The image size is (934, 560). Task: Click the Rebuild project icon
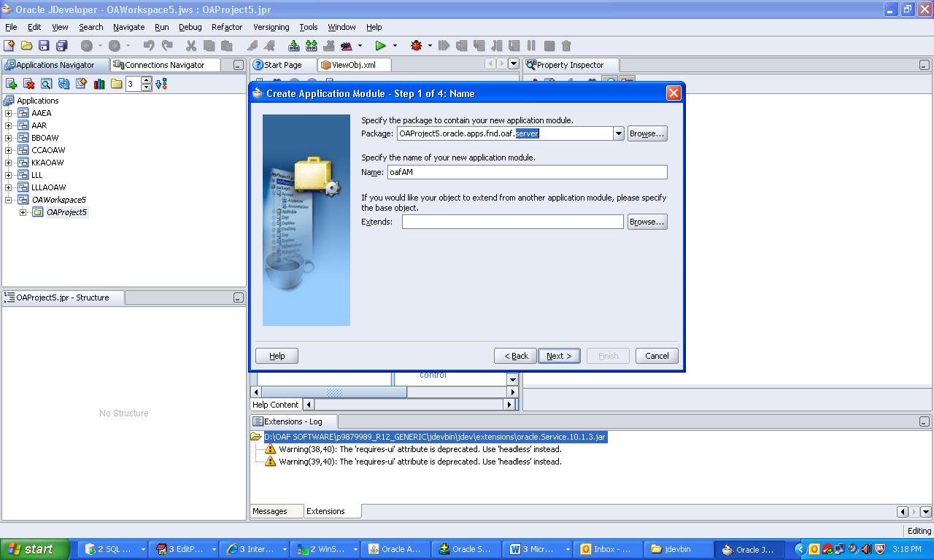(x=312, y=45)
